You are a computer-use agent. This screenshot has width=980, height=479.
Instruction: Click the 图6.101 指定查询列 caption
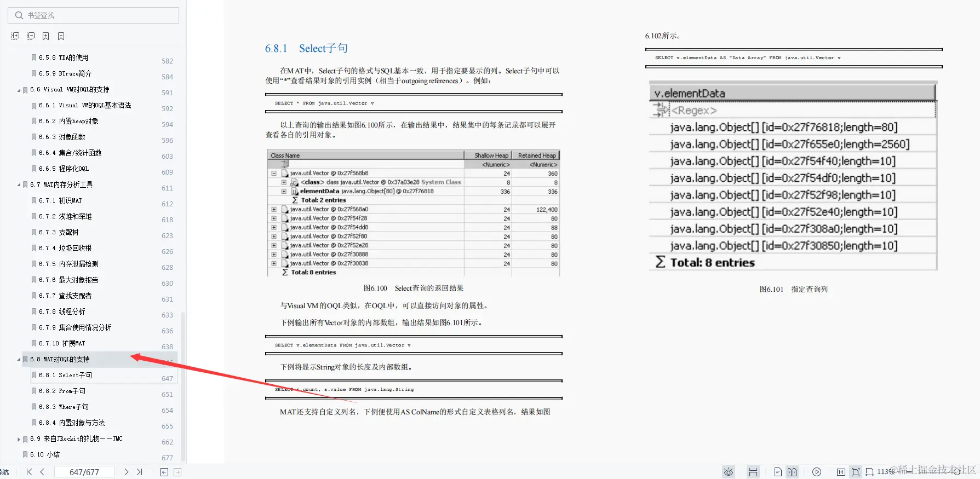click(793, 289)
